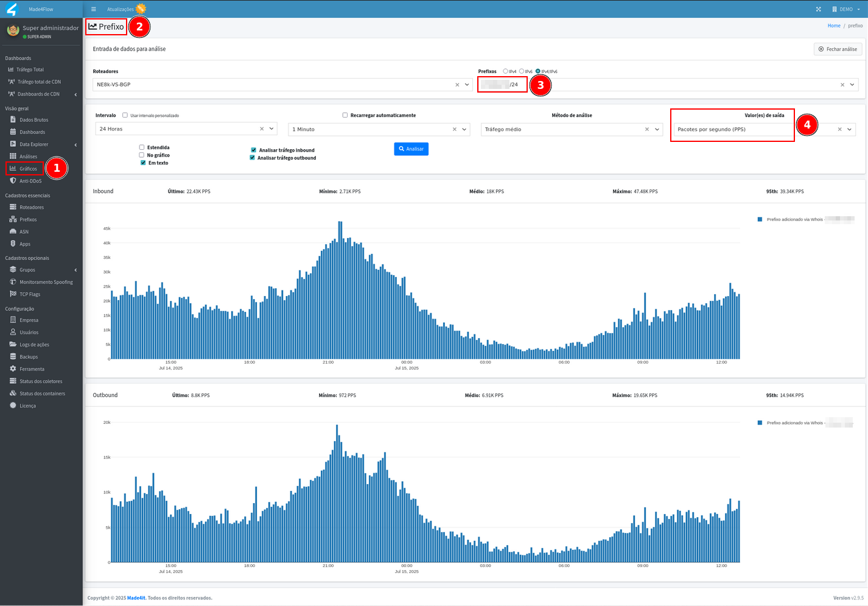This screenshot has height=606, width=868.
Task: Open the Pacotes por segundo (PPS) dropdown
Action: [849, 129]
